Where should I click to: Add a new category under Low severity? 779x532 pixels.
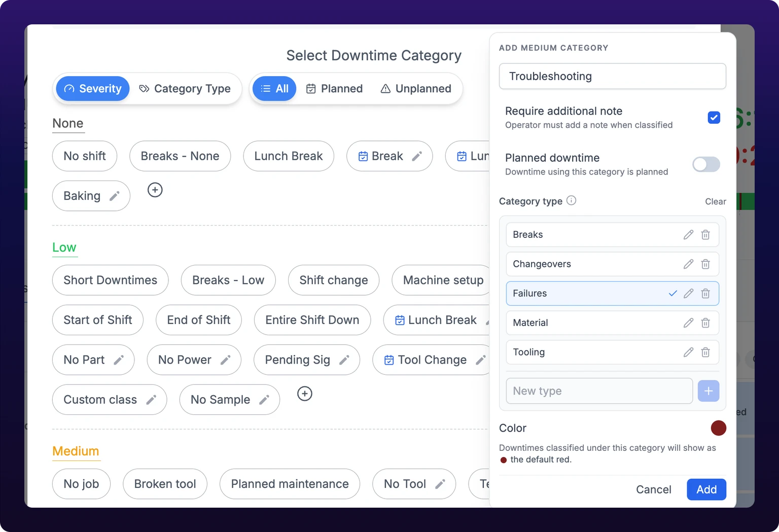tap(305, 394)
